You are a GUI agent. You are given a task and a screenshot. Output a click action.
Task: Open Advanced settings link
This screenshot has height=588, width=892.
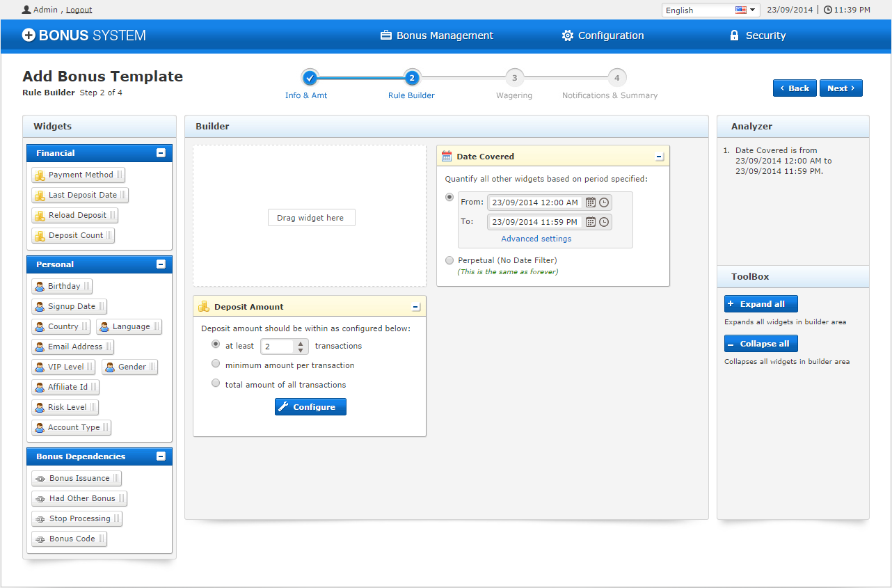point(536,239)
